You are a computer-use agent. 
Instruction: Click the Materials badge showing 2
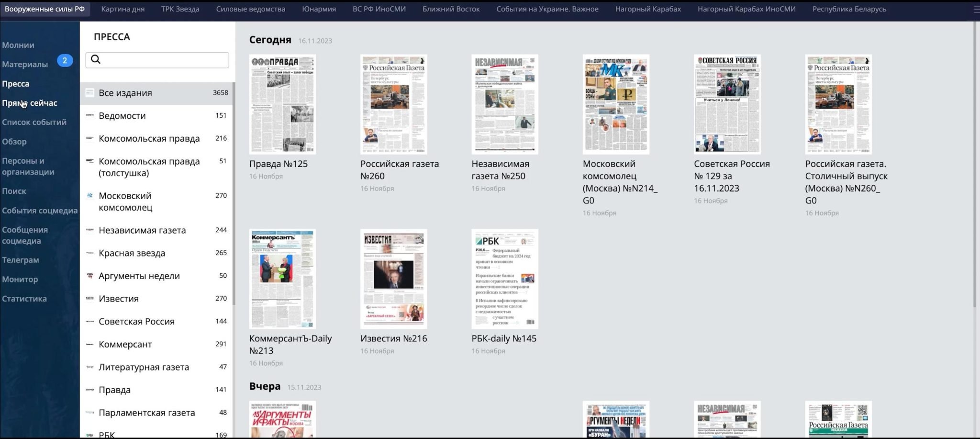[x=65, y=61]
